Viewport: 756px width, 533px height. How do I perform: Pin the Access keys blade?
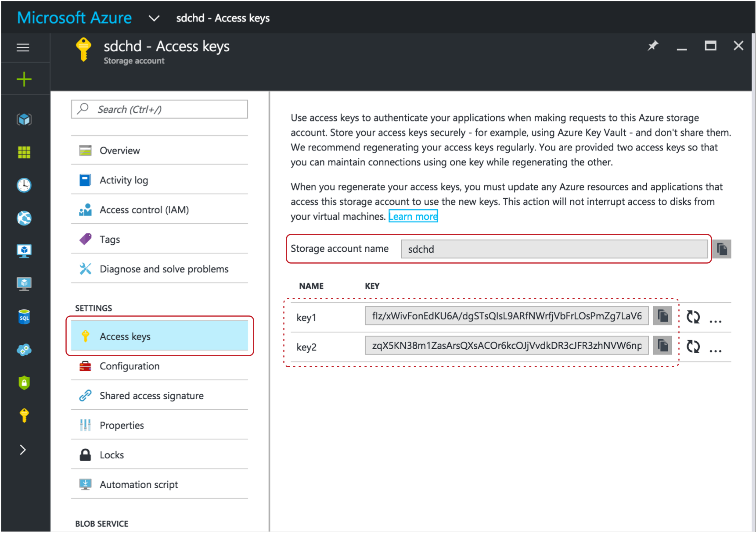pyautogui.click(x=653, y=46)
